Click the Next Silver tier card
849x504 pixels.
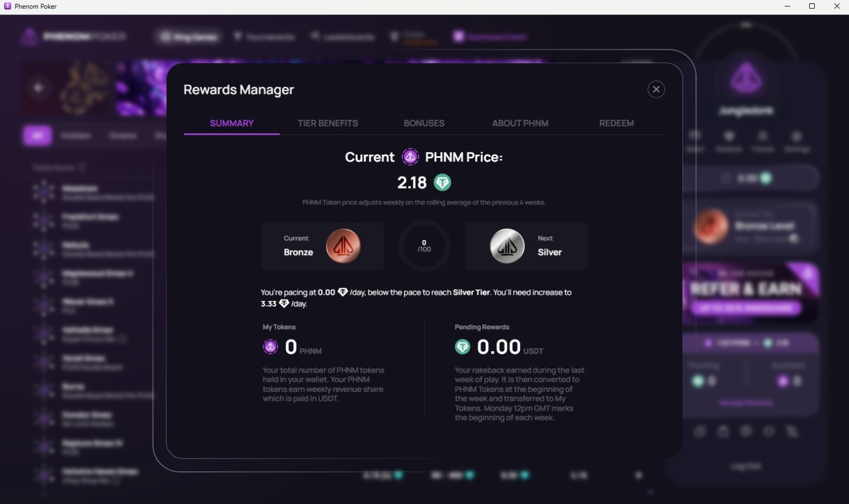coord(526,246)
